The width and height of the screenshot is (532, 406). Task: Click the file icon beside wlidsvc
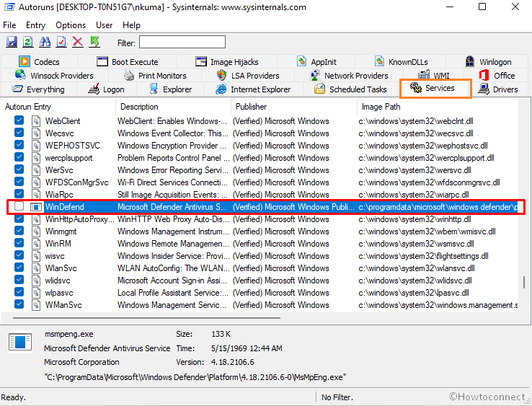(35, 281)
